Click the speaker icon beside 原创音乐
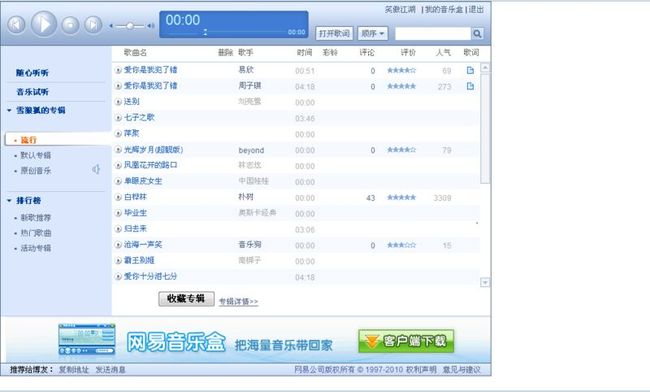 [96, 169]
